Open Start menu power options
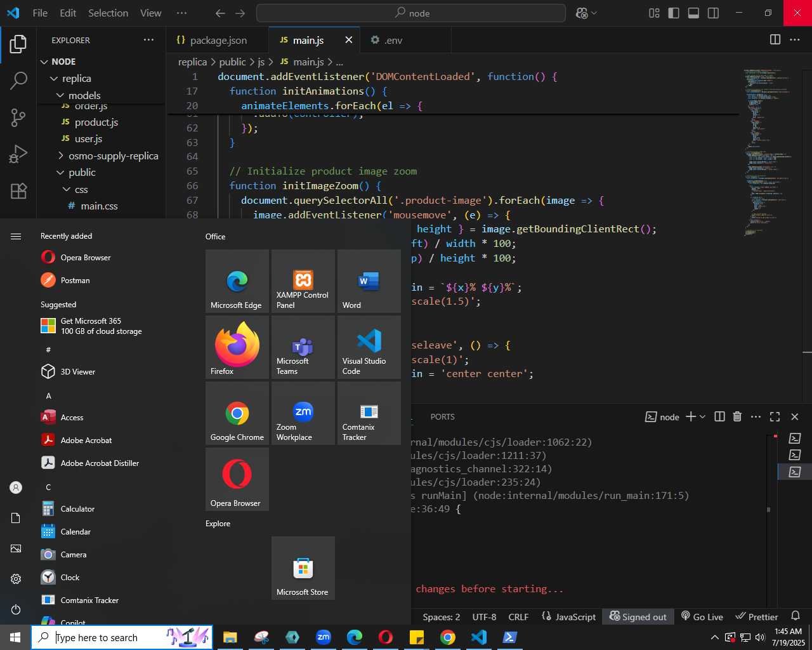 (x=16, y=609)
